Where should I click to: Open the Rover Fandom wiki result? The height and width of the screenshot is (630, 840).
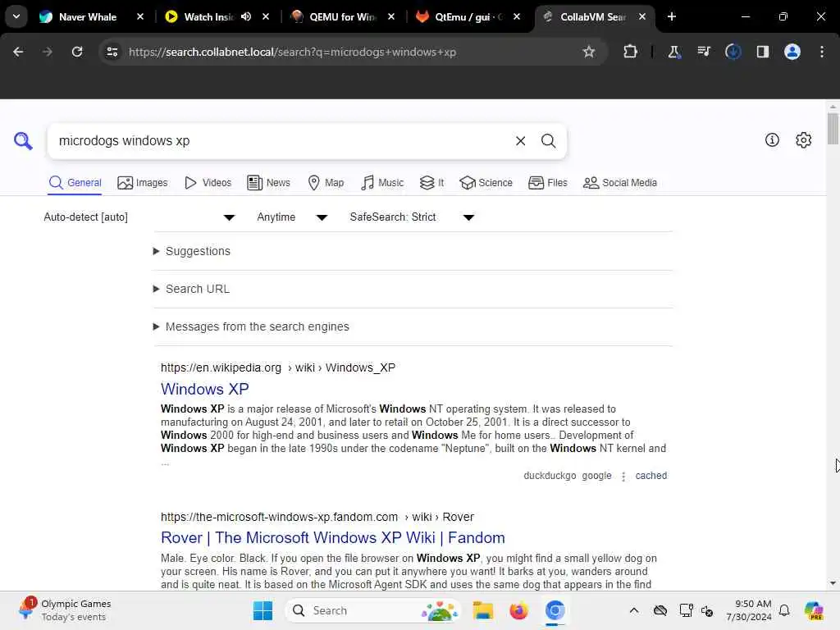pyautogui.click(x=333, y=537)
